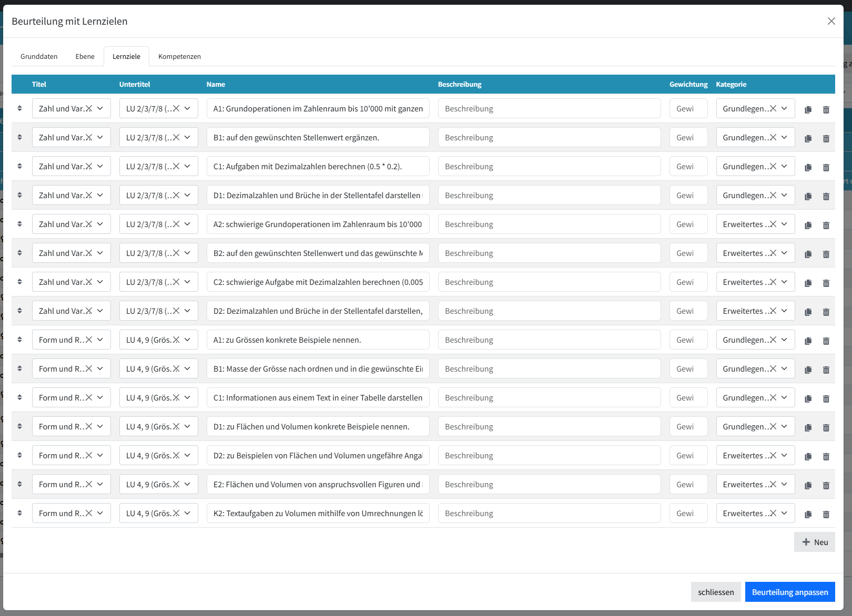Clear the Kategorie selection in 'E2: Flächen und Volumen' row
This screenshot has height=616, width=852.
tap(773, 484)
